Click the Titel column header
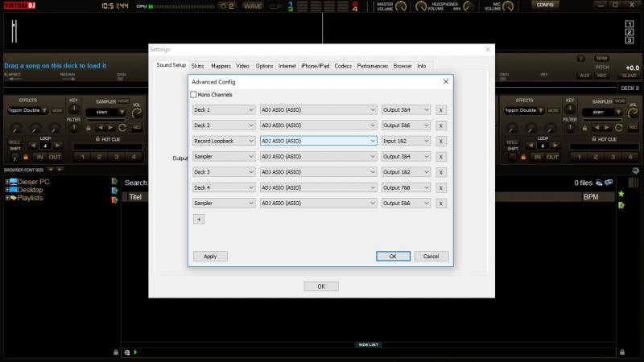The height and width of the screenshot is (362, 644). click(135, 197)
